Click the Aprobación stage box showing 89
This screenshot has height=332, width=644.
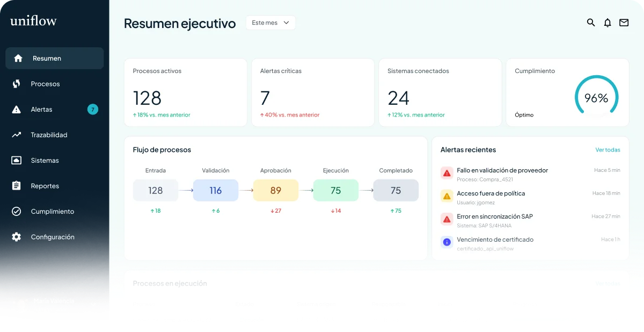point(276,191)
